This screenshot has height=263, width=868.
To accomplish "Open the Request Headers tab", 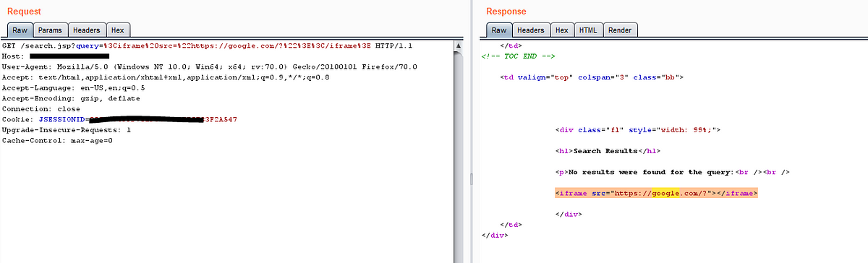I will point(86,30).
